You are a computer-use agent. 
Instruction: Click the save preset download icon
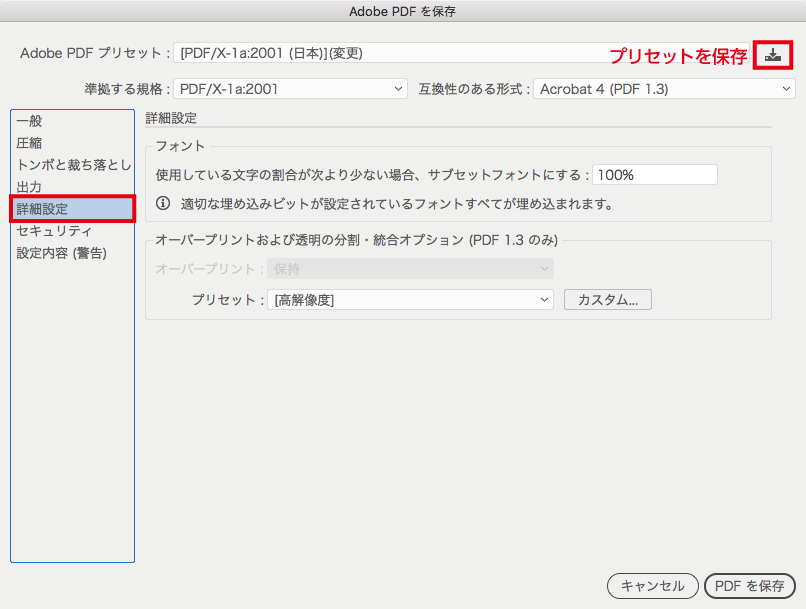click(x=773, y=54)
